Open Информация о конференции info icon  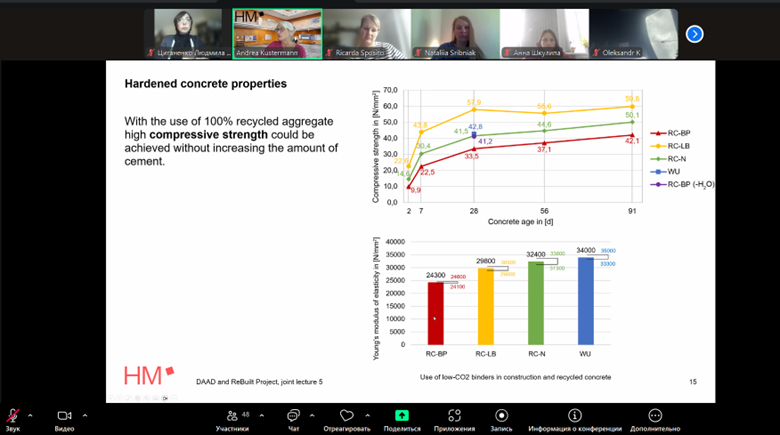[x=574, y=415]
